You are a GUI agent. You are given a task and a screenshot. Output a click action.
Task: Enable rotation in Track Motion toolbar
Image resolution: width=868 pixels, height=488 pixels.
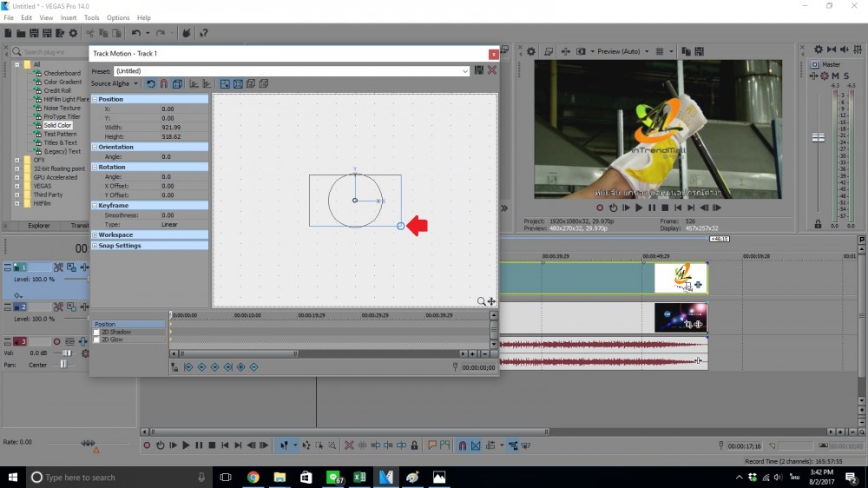pyautogui.click(x=150, y=83)
